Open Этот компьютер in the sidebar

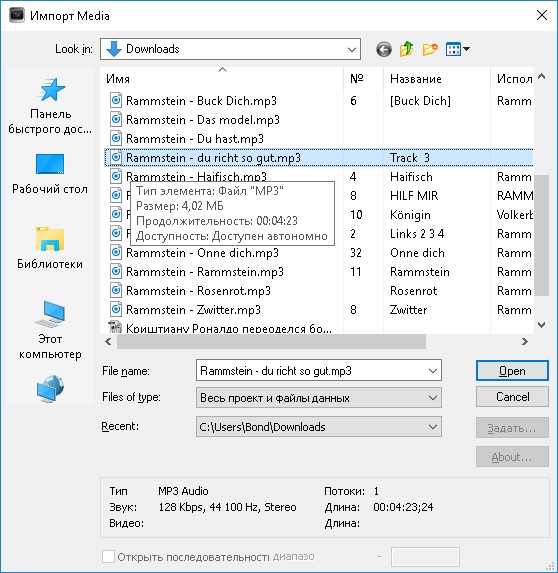coord(50,330)
